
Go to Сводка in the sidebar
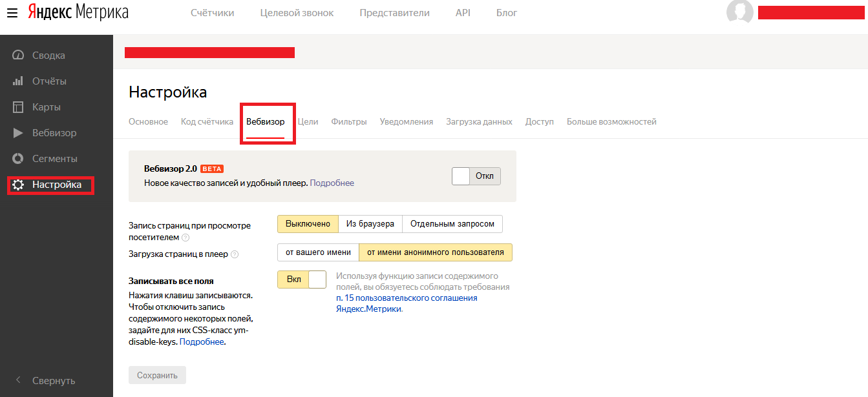point(49,56)
